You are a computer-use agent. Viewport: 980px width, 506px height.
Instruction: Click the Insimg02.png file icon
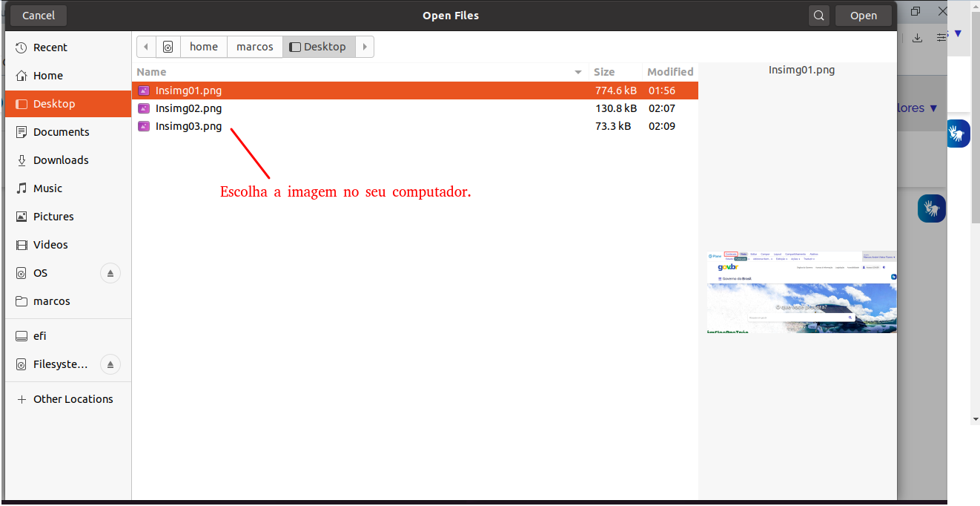(x=144, y=108)
